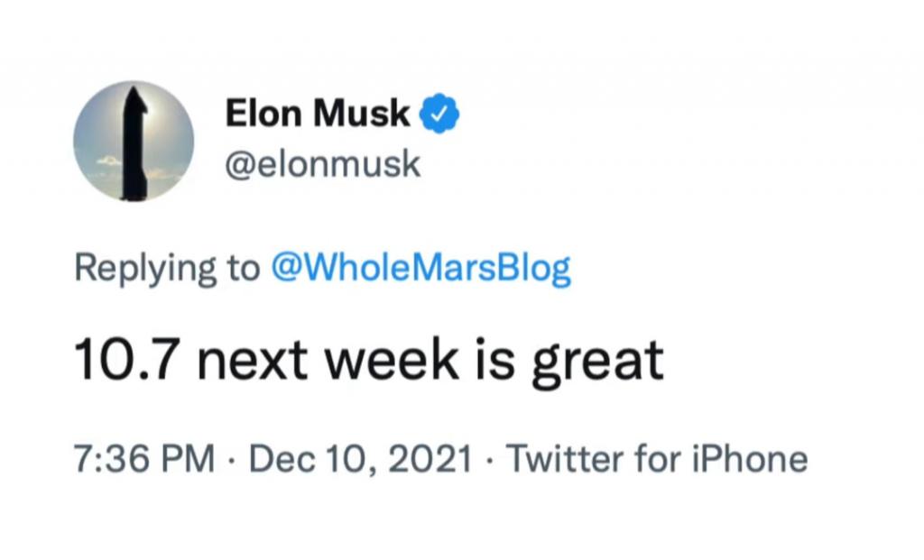This screenshot has height=560, width=924.
Task: Open the @elonmusk handle
Action: (323, 164)
